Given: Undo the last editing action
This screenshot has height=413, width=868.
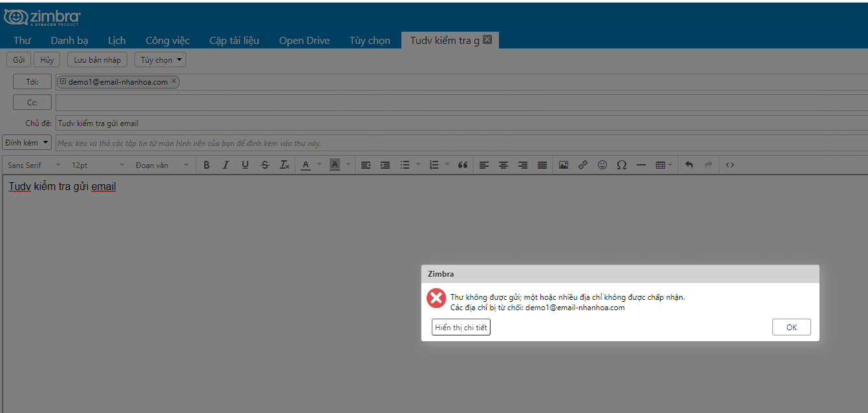Looking at the screenshot, I should (688, 165).
